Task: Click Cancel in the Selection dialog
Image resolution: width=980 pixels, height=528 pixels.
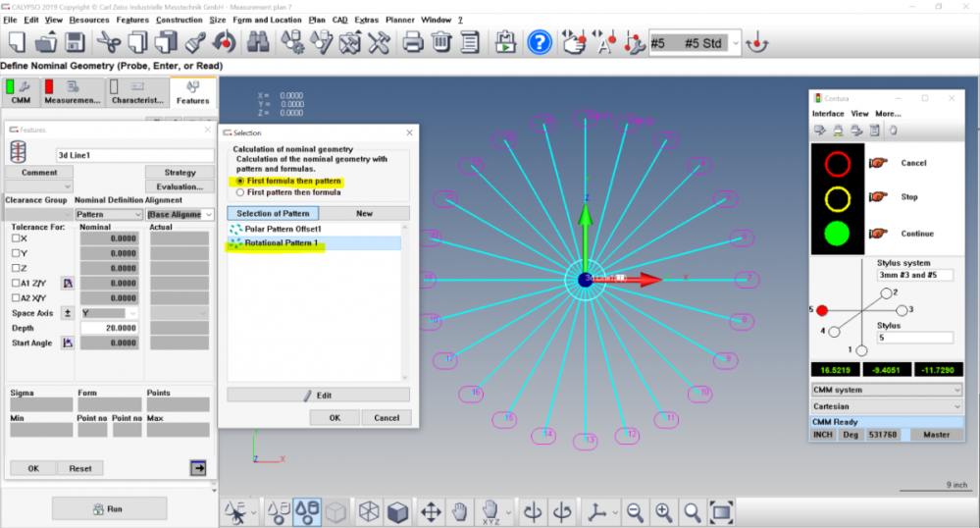Action: pyautogui.click(x=387, y=418)
